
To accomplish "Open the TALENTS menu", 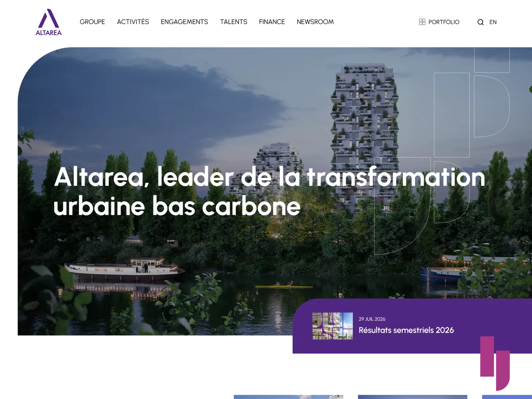I will (x=234, y=22).
